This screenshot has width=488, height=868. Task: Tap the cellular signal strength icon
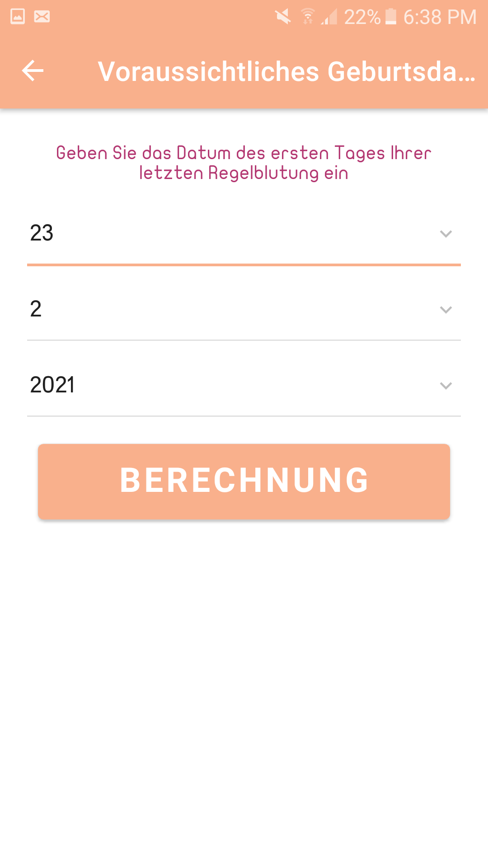(x=329, y=17)
